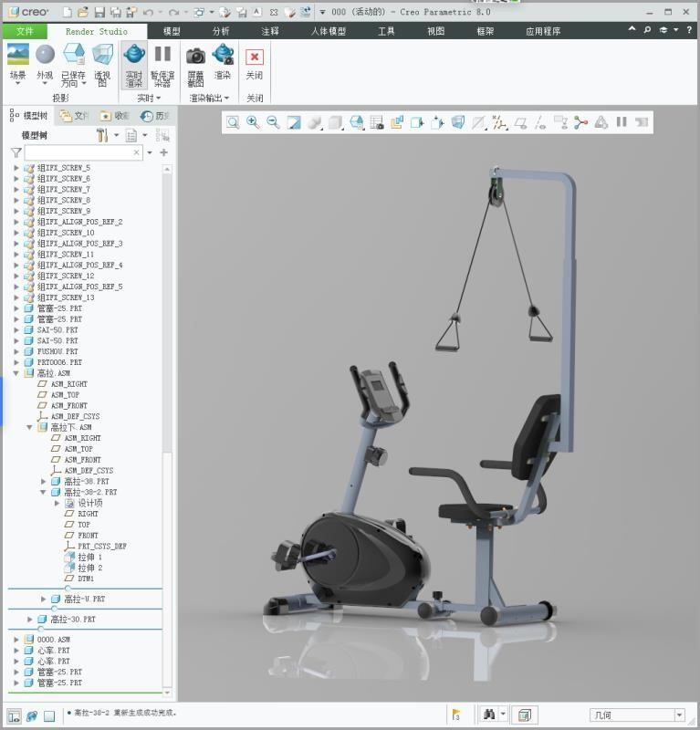Click binoculars search icon in status bar
The height and width of the screenshot is (730, 700).
pyautogui.click(x=490, y=714)
